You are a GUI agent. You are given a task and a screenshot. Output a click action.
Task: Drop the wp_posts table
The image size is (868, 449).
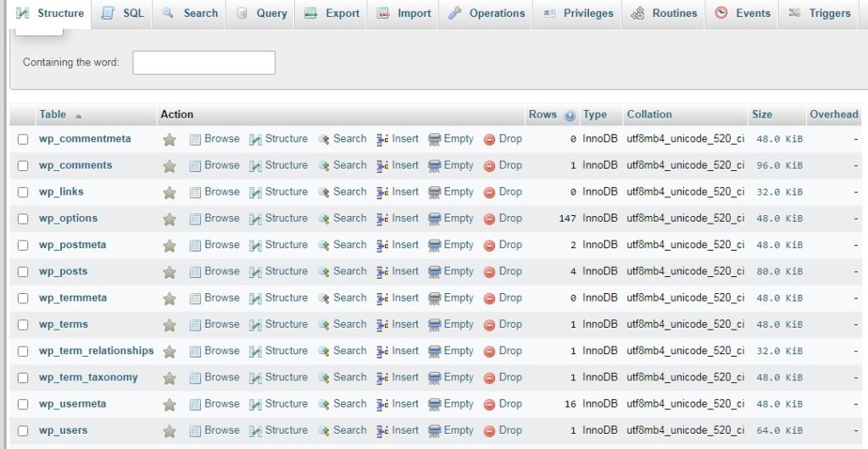coord(503,271)
